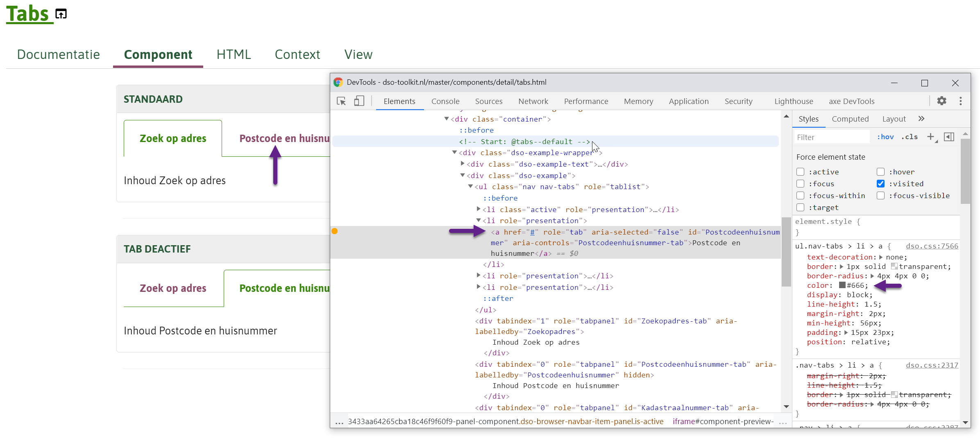Open the DevTools three-dot customize menu
The image size is (980, 438).
click(960, 101)
